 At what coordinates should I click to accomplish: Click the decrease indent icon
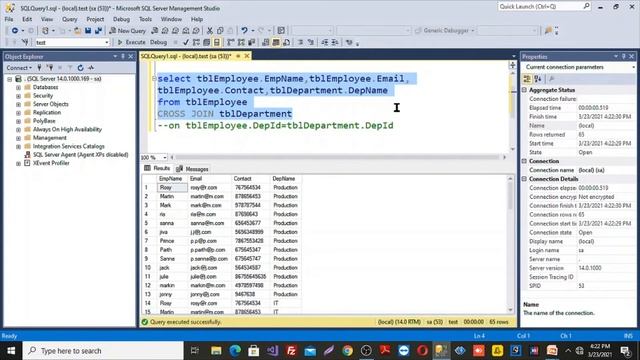[324, 42]
